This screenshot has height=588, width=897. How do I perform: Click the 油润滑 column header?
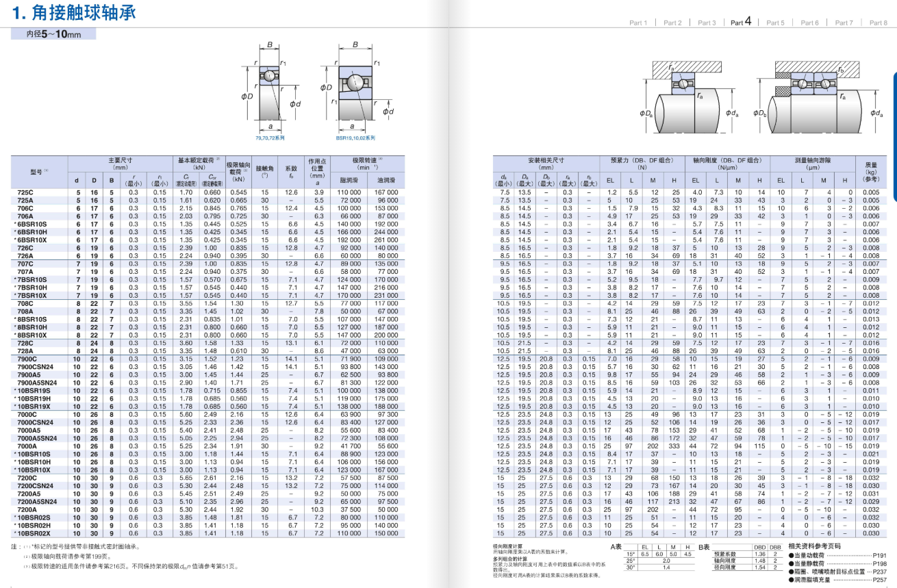click(x=386, y=181)
